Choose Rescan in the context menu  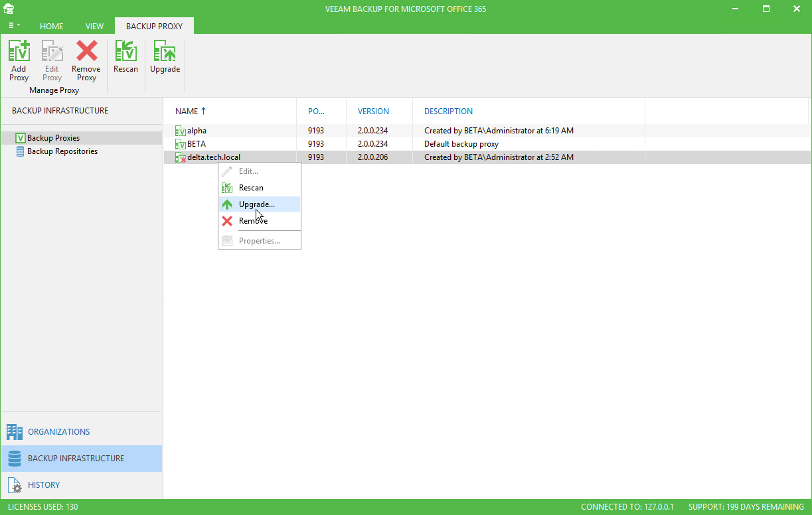click(260, 188)
